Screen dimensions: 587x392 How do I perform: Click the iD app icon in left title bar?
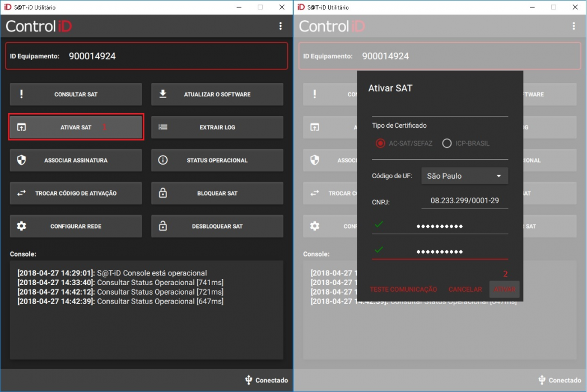click(7, 7)
